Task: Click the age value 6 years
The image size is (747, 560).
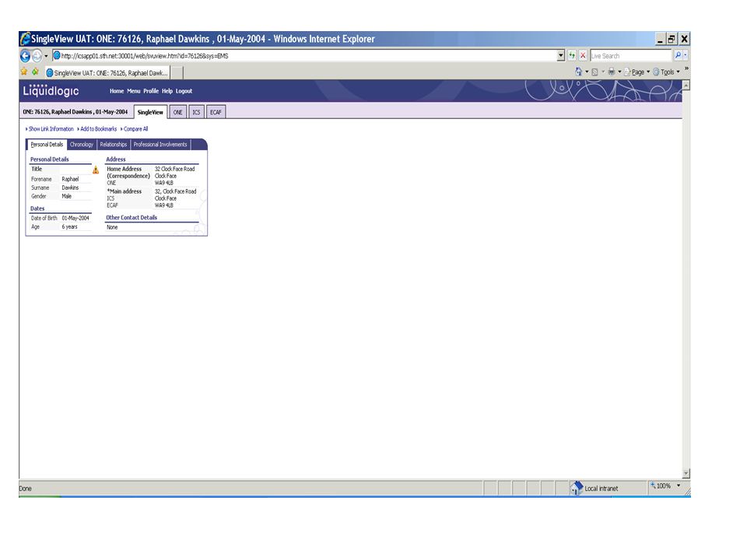Action: click(x=69, y=227)
